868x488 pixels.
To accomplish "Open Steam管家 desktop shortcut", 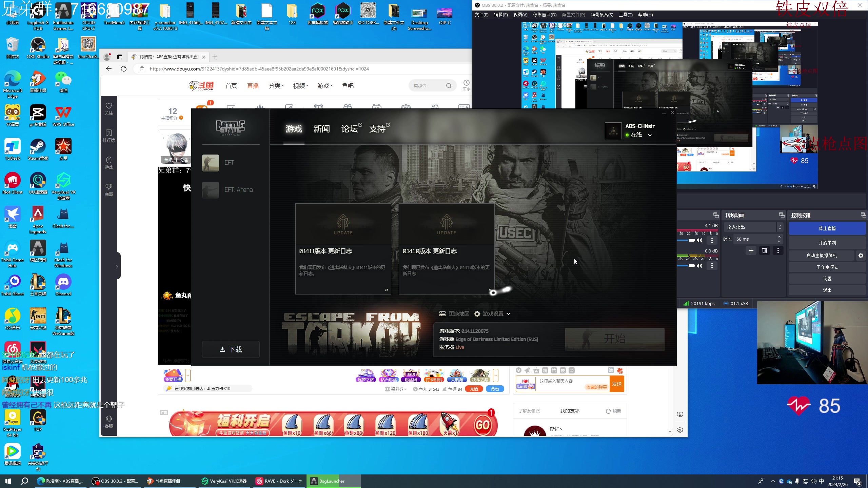I will pos(38,149).
